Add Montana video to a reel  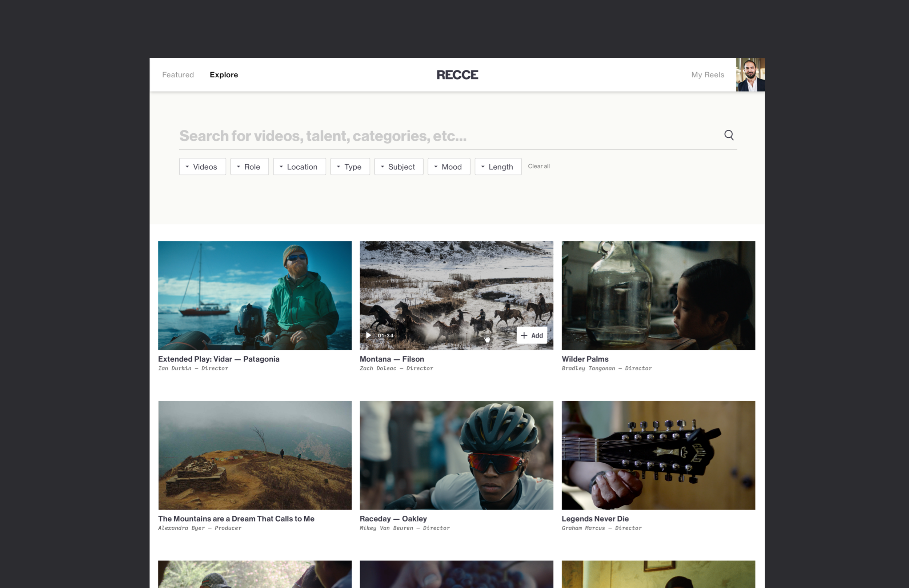(x=532, y=335)
